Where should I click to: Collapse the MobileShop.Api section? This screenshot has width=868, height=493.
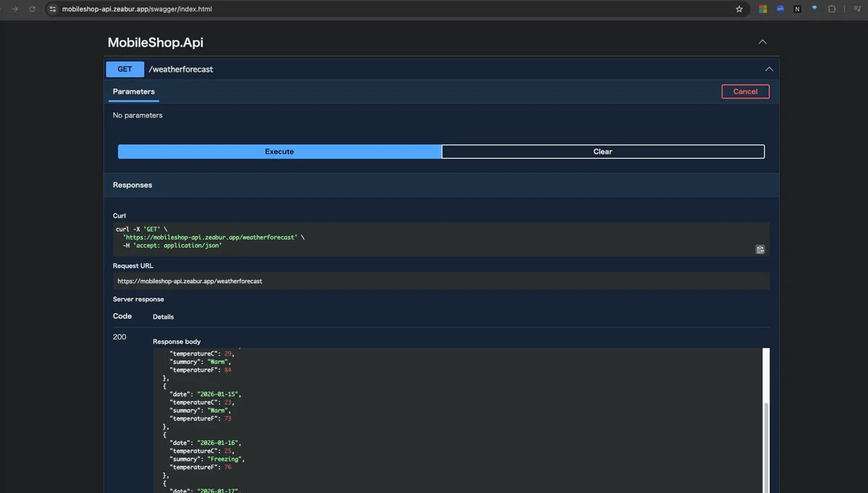pos(762,42)
